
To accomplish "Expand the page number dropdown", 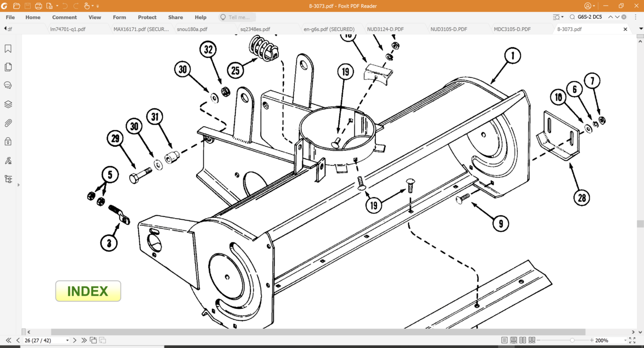I will [67, 340].
